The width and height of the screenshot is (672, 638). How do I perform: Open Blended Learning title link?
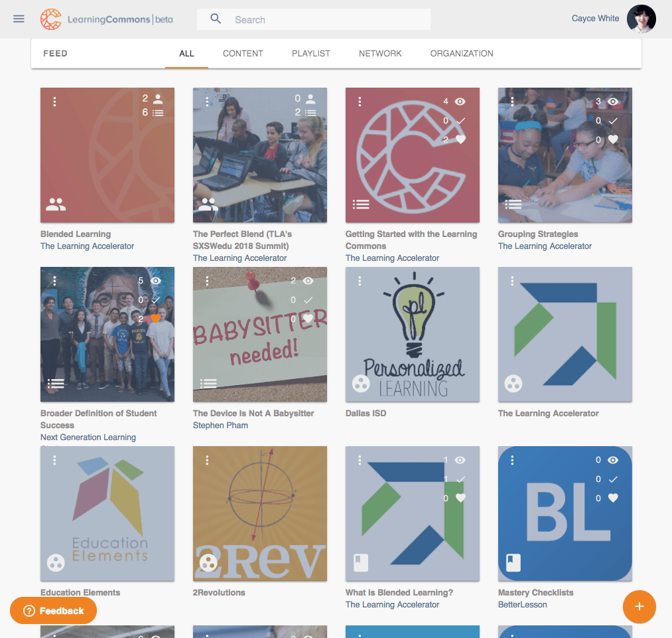[x=76, y=234]
